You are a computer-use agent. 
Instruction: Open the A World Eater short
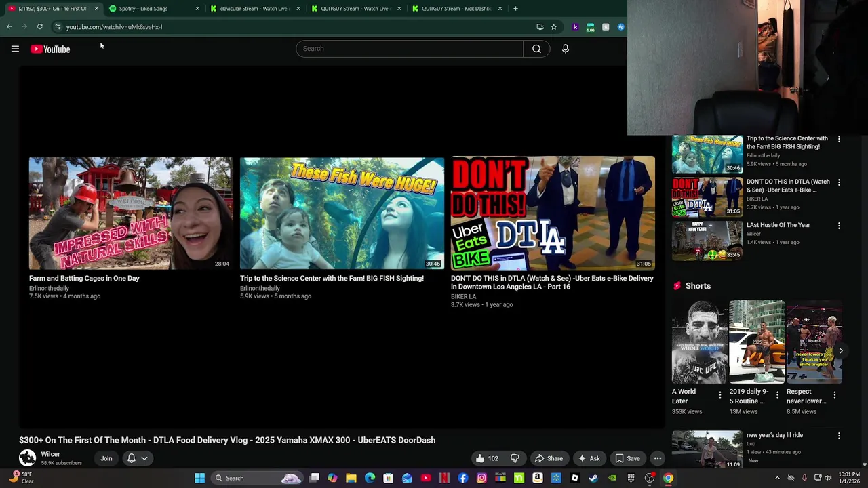point(699,342)
